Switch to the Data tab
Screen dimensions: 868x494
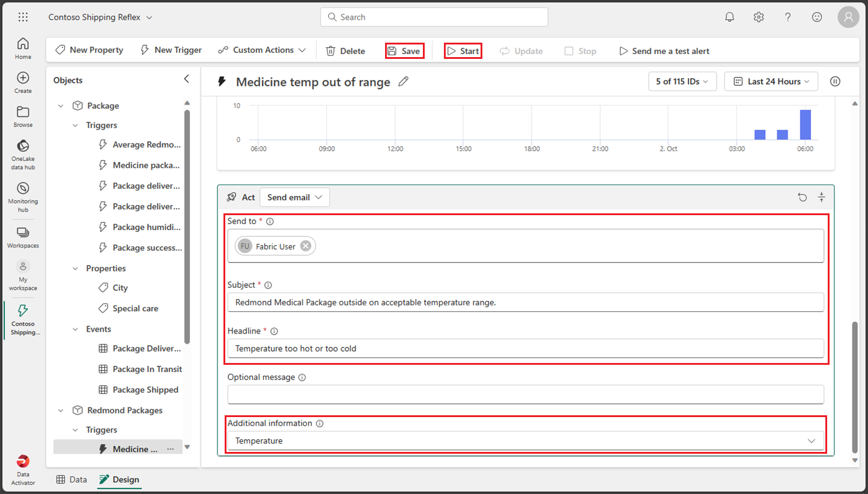(71, 480)
